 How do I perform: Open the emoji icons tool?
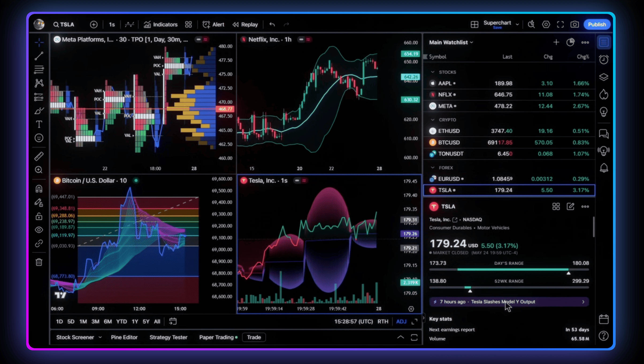point(39,138)
